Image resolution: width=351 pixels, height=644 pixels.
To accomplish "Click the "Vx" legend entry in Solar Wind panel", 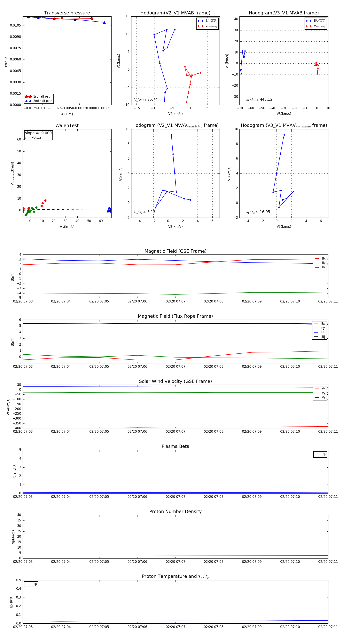I will tap(320, 389).
